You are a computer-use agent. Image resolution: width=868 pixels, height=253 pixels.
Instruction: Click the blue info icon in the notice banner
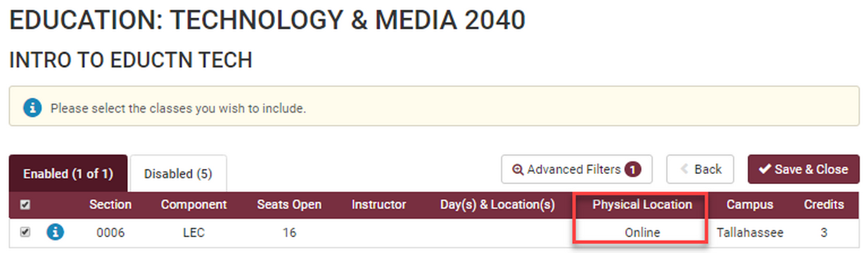32,108
